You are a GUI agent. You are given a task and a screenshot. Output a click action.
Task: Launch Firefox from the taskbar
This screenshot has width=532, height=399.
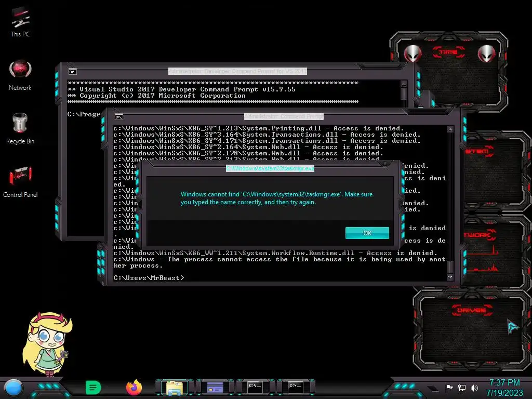click(x=134, y=388)
